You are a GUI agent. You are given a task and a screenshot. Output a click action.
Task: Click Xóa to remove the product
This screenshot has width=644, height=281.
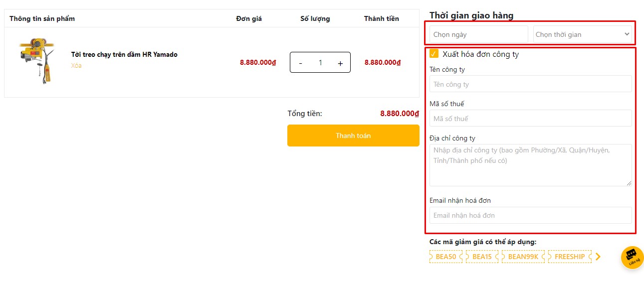click(76, 66)
